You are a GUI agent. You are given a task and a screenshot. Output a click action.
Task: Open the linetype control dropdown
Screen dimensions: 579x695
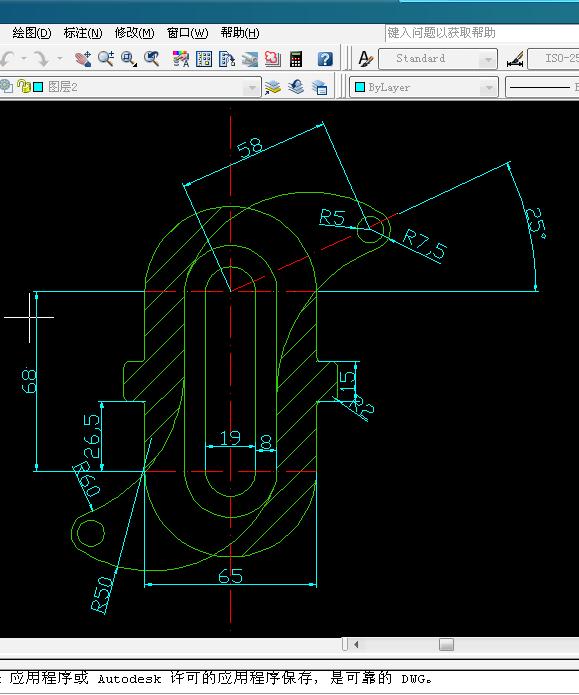[x=542, y=87]
